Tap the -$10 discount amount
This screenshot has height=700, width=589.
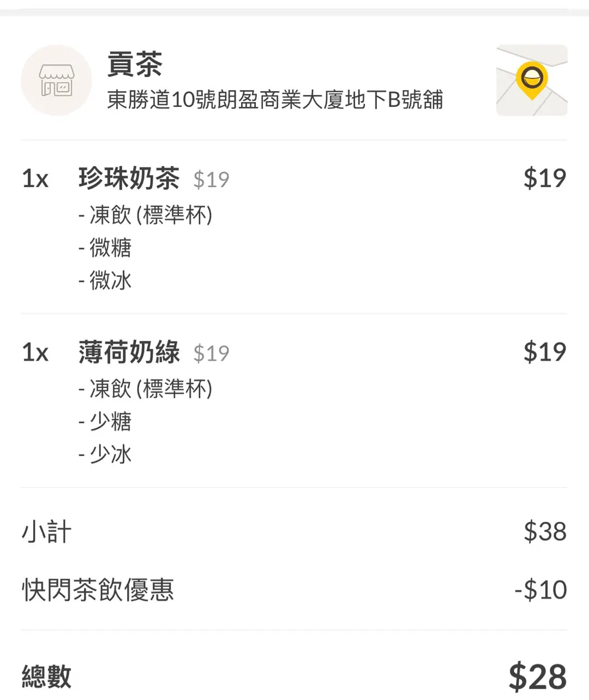point(541,590)
